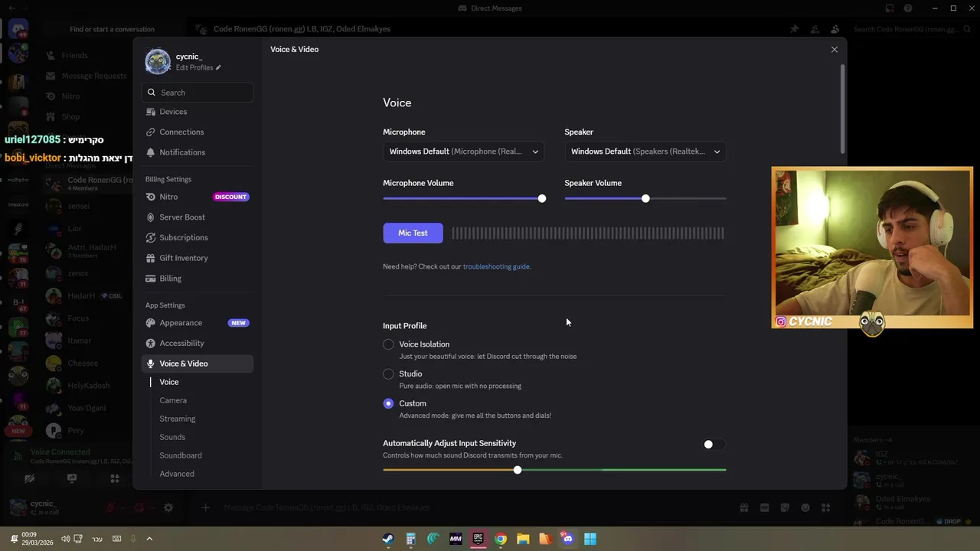Open the 'Yoav Dgani' direct message
This screenshot has width=980, height=551.
[86, 408]
